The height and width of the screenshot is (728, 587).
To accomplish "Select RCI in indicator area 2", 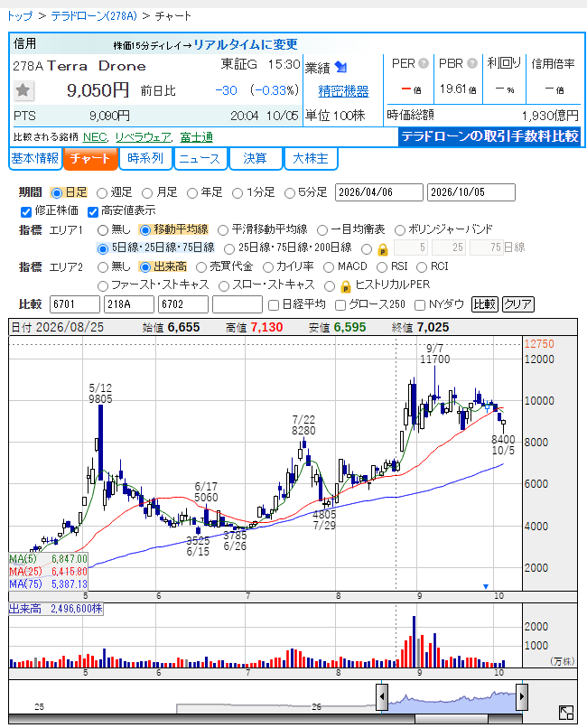I will tap(422, 267).
